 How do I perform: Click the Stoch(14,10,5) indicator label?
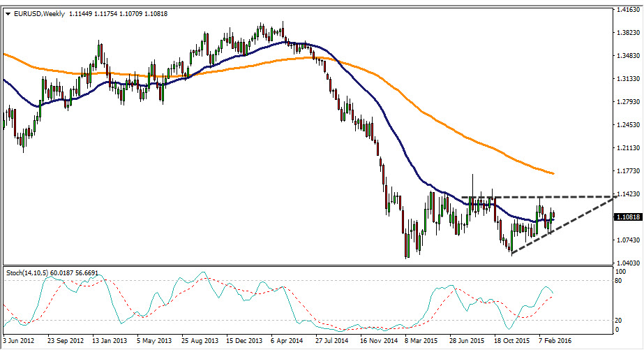[33, 271]
